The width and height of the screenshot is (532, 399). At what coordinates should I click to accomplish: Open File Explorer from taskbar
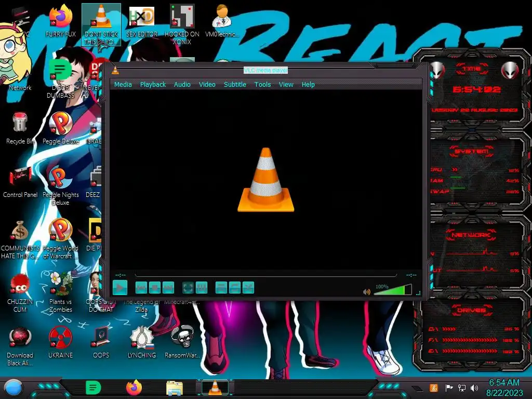(x=175, y=388)
